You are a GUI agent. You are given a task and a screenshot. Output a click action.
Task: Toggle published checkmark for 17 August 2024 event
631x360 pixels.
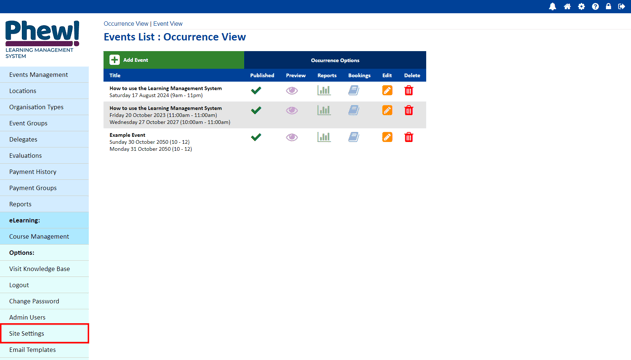[256, 91]
